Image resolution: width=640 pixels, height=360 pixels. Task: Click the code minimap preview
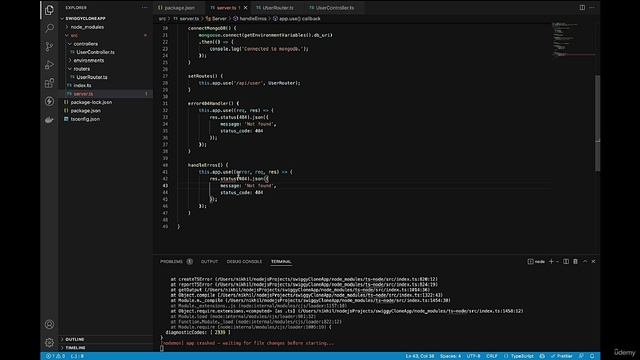click(x=573, y=39)
